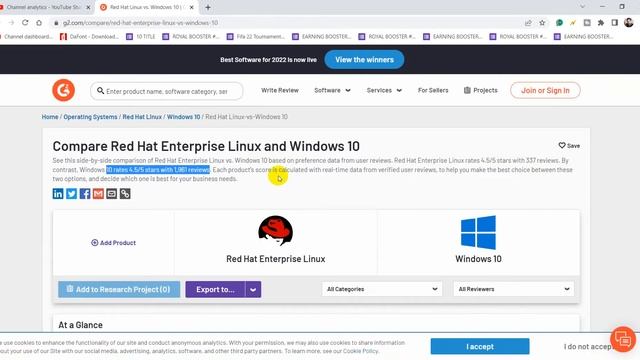Click the Red Hat Enterprise Linux logo

[276, 231]
